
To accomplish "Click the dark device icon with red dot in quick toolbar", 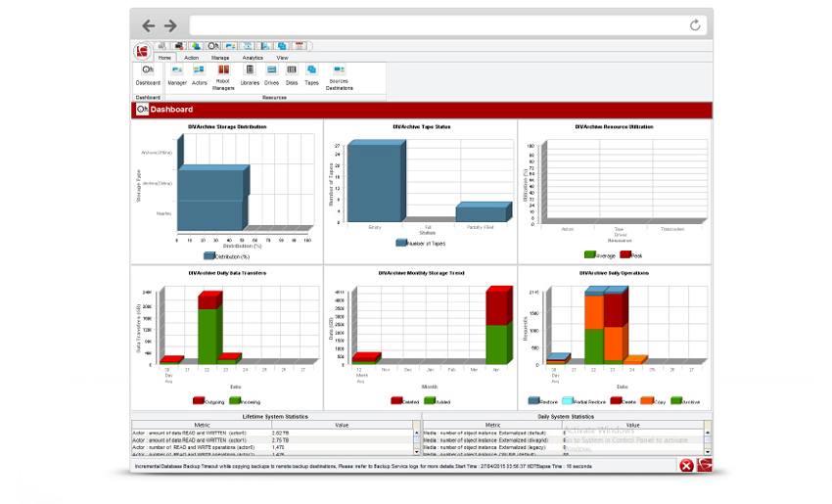I will [x=179, y=46].
